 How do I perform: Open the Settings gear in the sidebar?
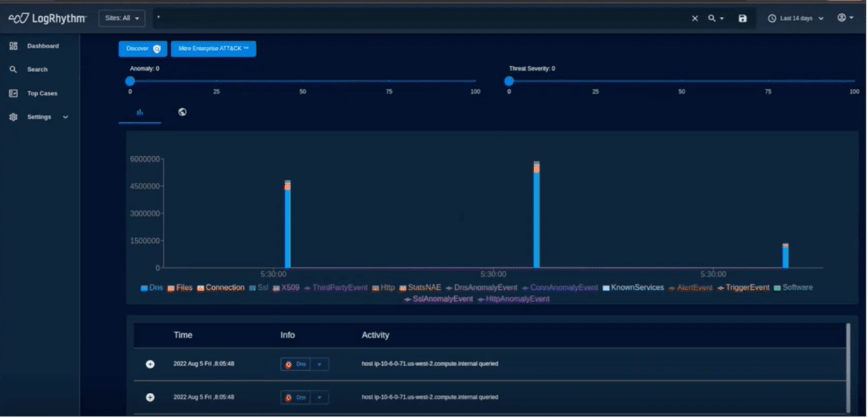[x=13, y=117]
